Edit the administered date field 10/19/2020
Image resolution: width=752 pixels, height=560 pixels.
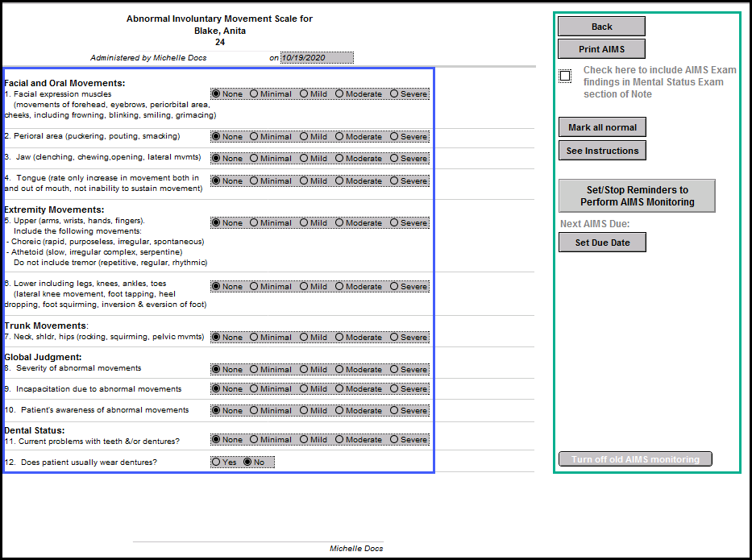click(316, 58)
